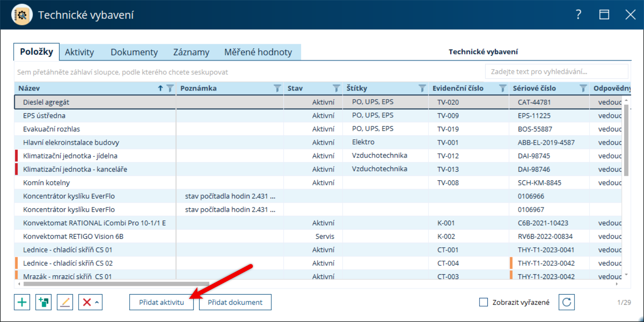Click the Přidat dokument button
This screenshot has width=644, height=322.
click(x=235, y=302)
